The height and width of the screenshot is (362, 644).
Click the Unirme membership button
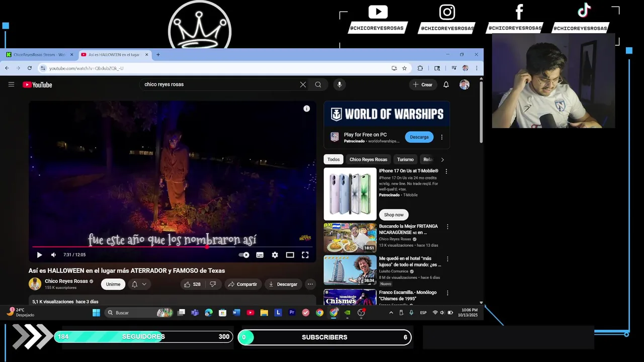tap(113, 284)
